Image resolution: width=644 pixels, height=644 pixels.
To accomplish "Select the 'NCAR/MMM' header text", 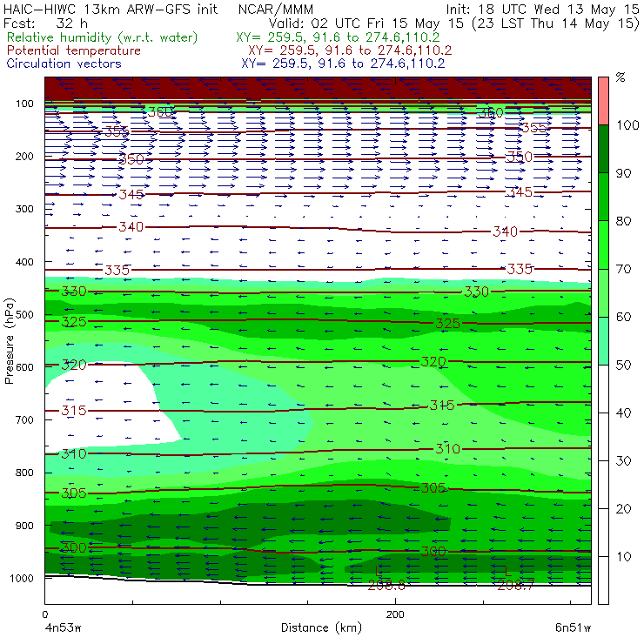I will point(276,10).
